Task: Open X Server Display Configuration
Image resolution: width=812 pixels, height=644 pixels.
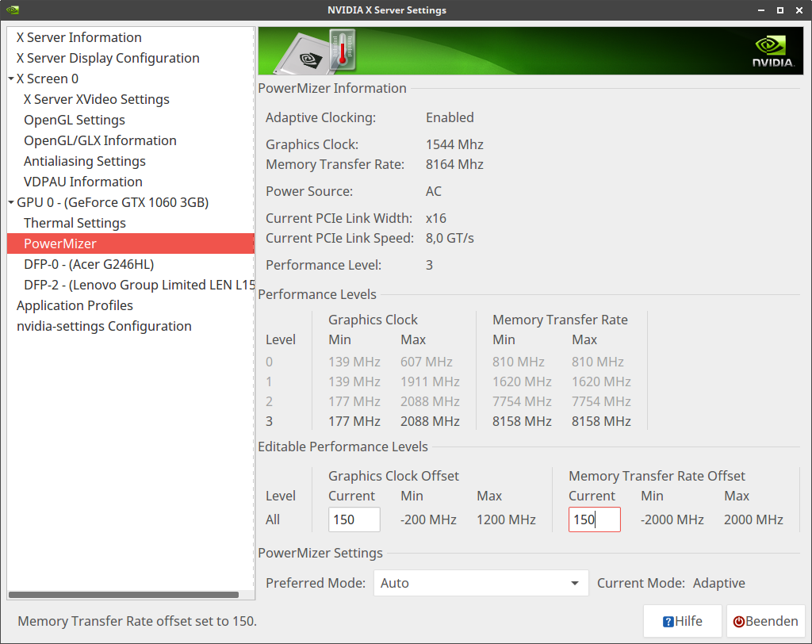Action: 108,58
